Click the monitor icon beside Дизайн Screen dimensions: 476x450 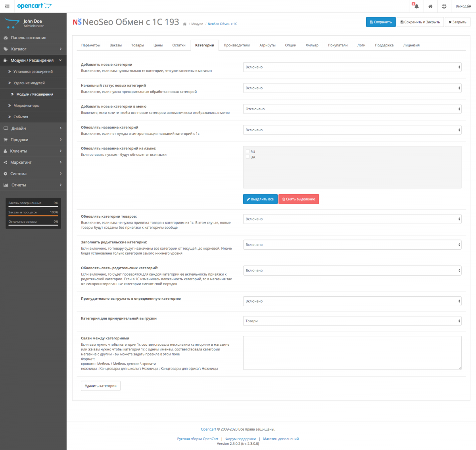(x=6, y=128)
